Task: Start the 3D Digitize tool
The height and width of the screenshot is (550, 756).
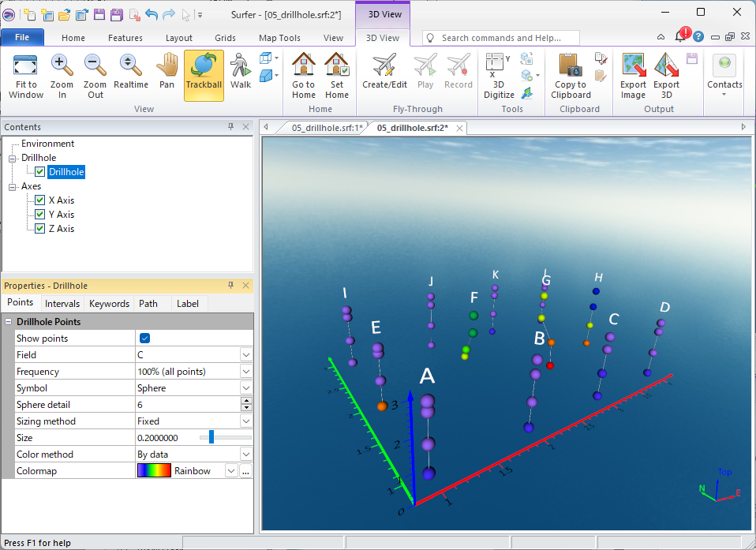Action: 498,75
